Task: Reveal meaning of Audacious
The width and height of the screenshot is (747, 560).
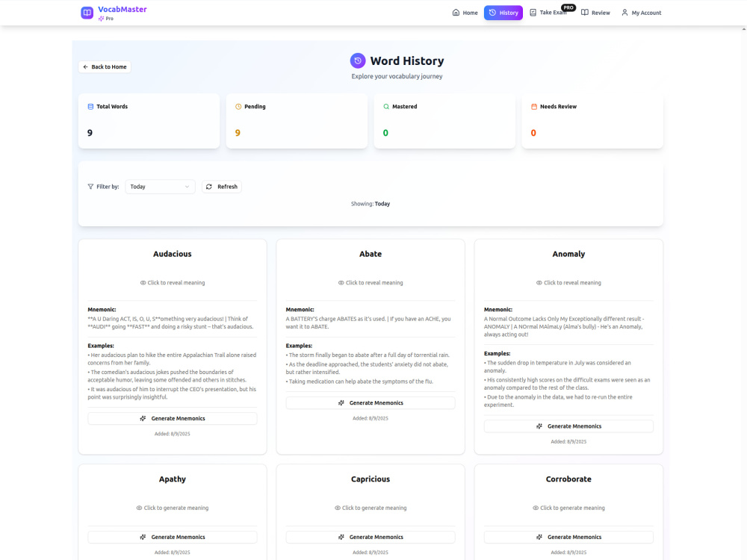Action: coord(173,283)
